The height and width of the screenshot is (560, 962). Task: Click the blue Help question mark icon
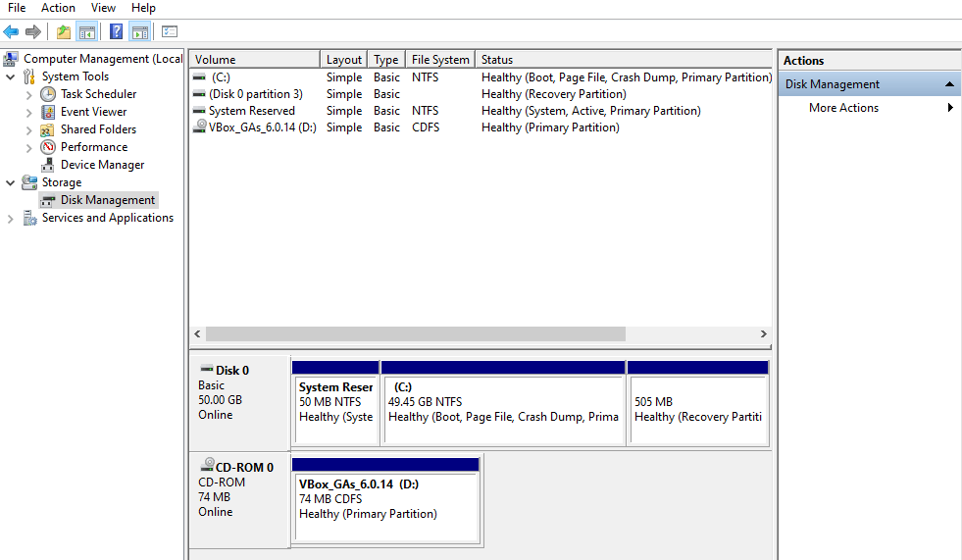coord(116,32)
